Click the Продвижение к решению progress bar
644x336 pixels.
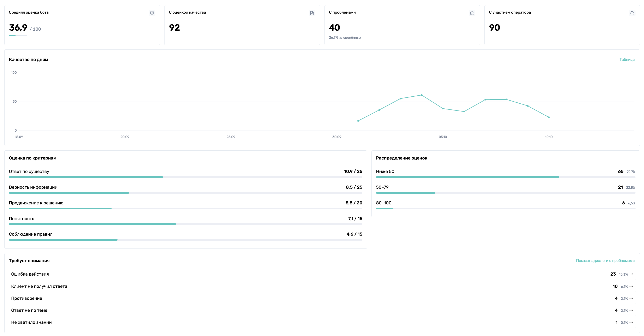point(185,209)
